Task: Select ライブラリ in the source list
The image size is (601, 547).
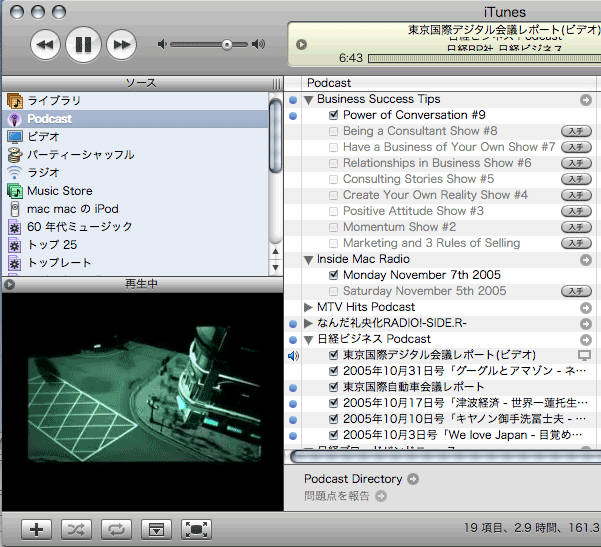Action: 54,101
